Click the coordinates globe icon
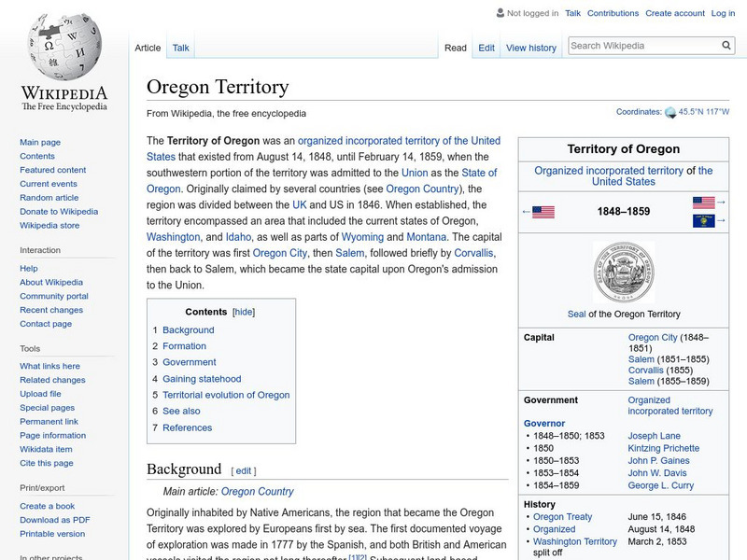Viewport: 747px width, 560px height. pos(670,112)
